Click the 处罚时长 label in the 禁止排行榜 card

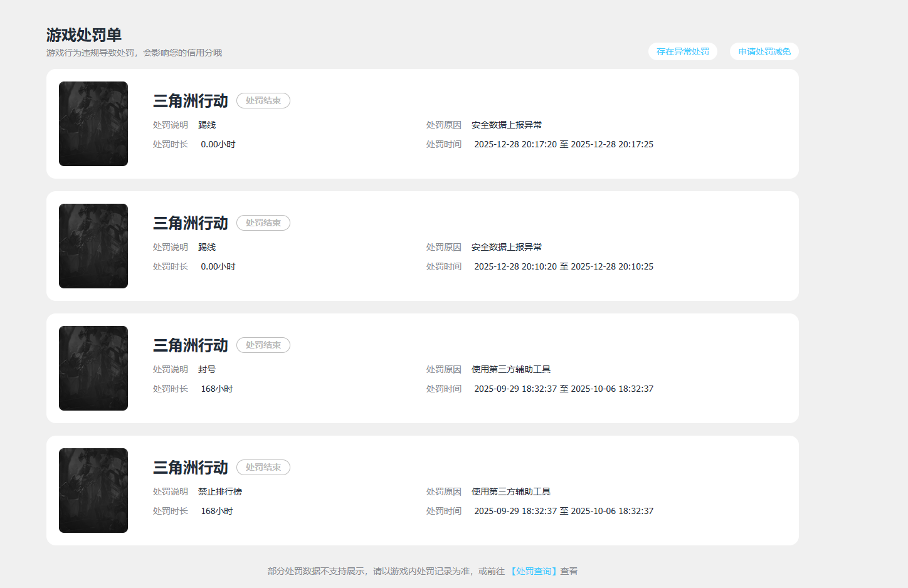(171, 511)
